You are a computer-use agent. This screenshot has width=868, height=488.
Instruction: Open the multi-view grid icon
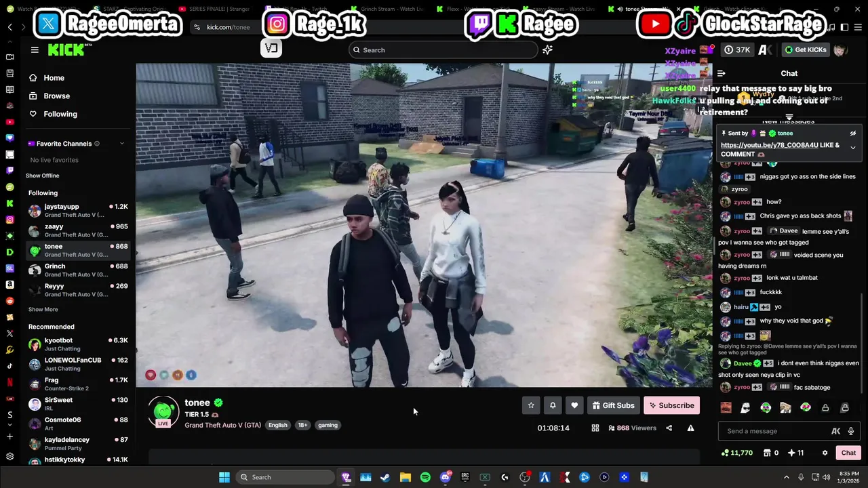[x=595, y=428]
